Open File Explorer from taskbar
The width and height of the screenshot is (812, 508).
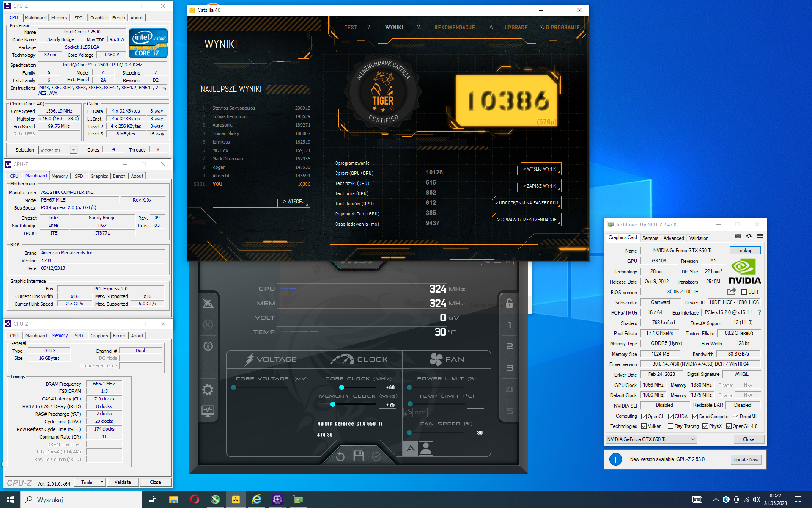click(173, 500)
